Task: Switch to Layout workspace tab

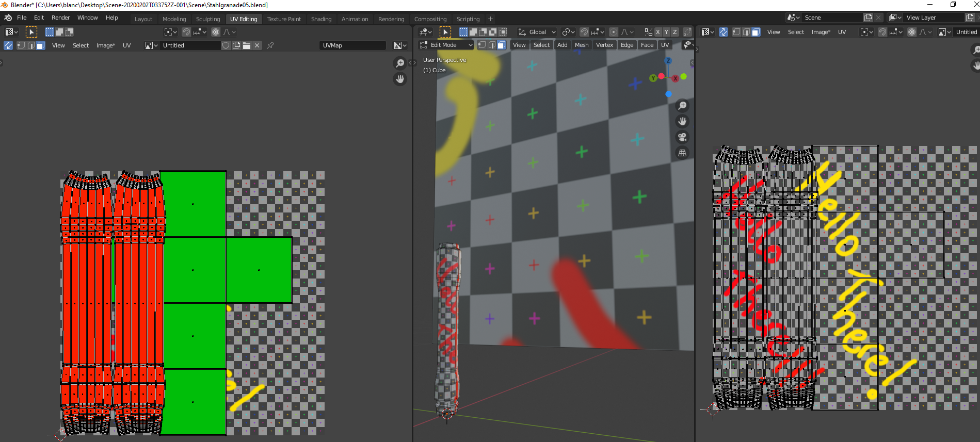Action: point(143,19)
